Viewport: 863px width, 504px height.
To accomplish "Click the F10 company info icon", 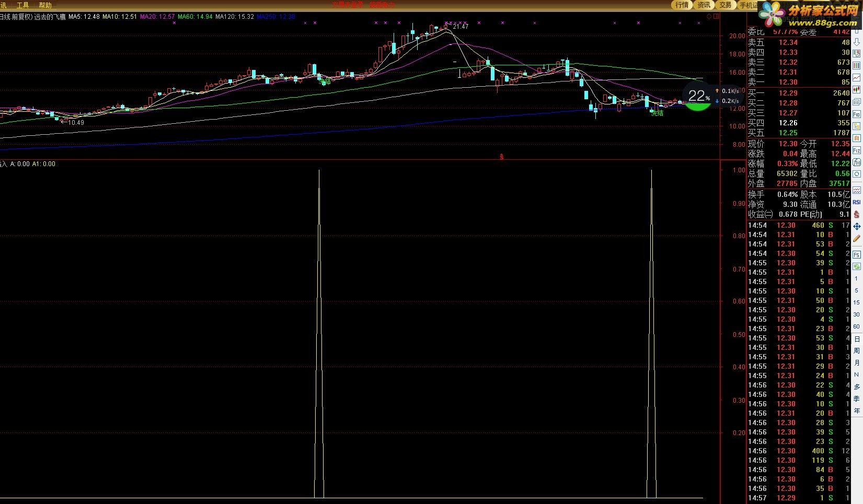I will (x=857, y=114).
